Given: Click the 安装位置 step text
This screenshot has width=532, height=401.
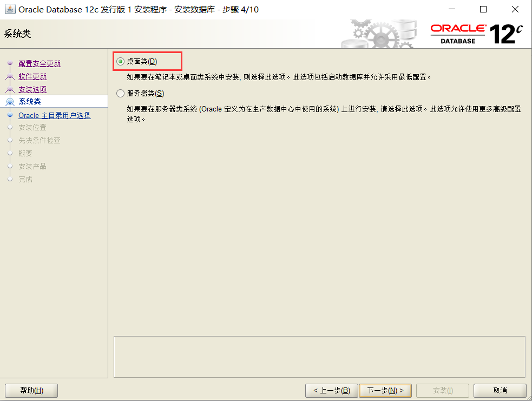Looking at the screenshot, I should coord(32,127).
